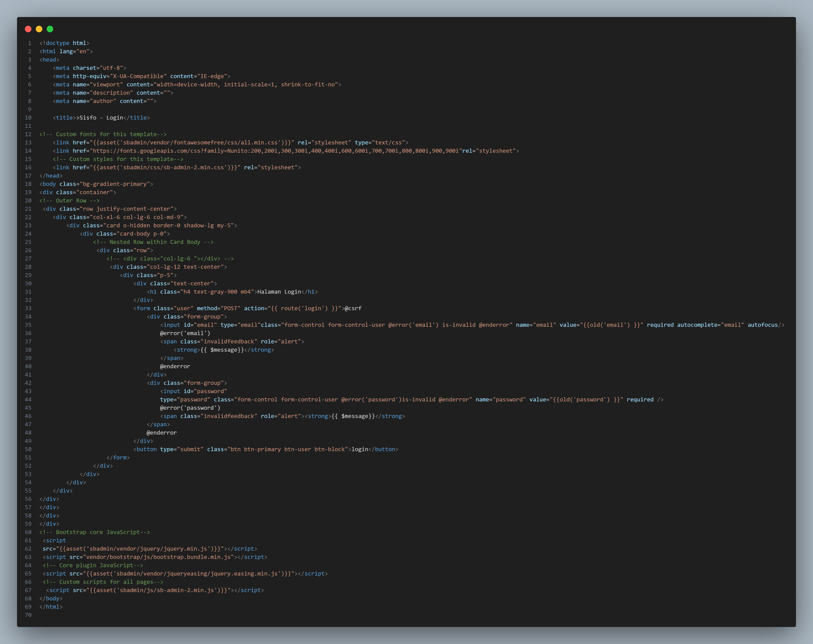813x644 pixels.
Task: Click the 'invalidfeedback' class on line 37
Action: 229,342
